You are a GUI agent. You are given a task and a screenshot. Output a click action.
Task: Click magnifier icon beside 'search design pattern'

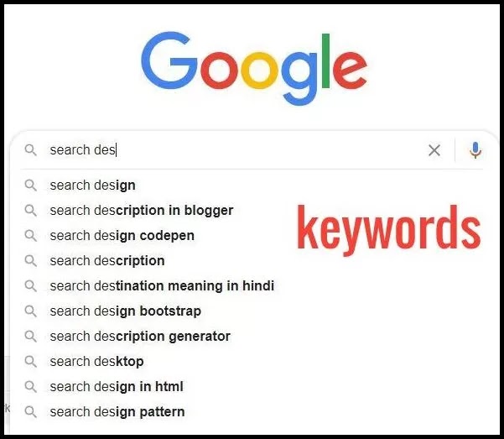point(30,412)
